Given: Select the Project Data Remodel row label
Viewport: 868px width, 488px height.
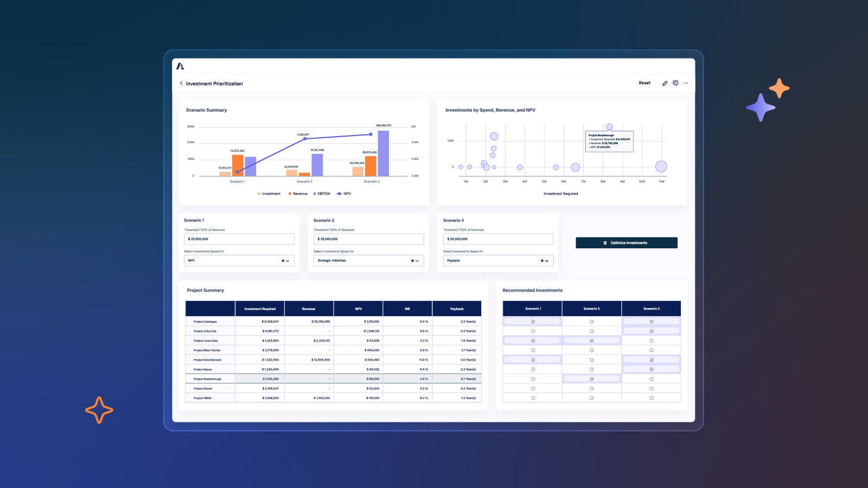Looking at the screenshot, I should [207, 360].
